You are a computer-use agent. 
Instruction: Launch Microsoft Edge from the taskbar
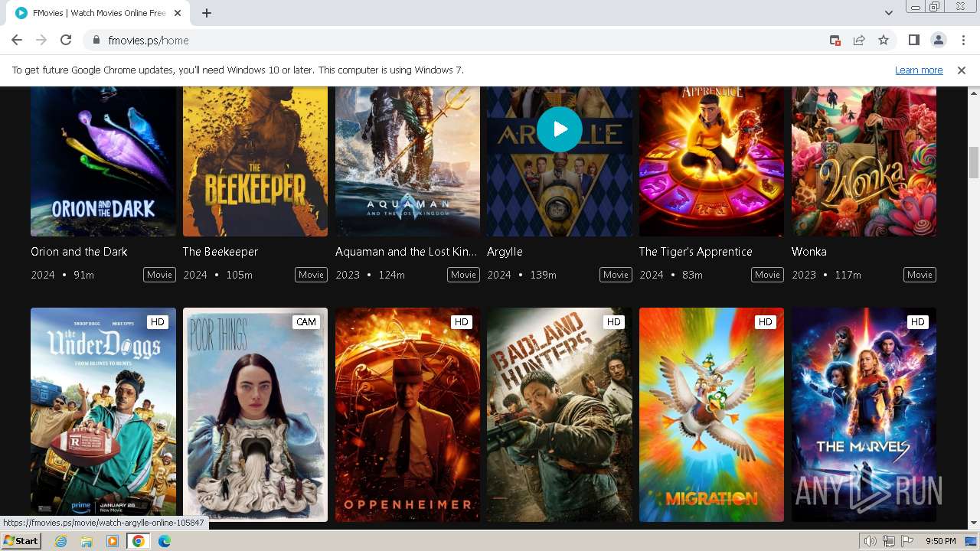click(165, 541)
